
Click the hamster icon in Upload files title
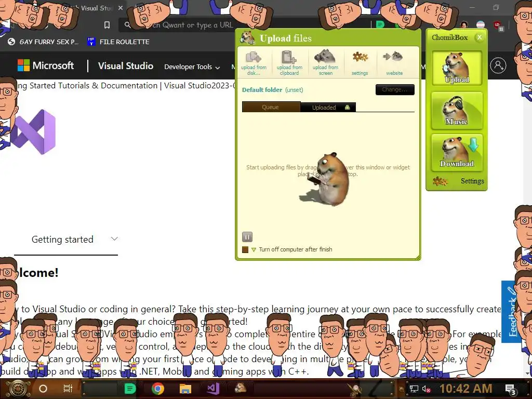[x=248, y=37]
